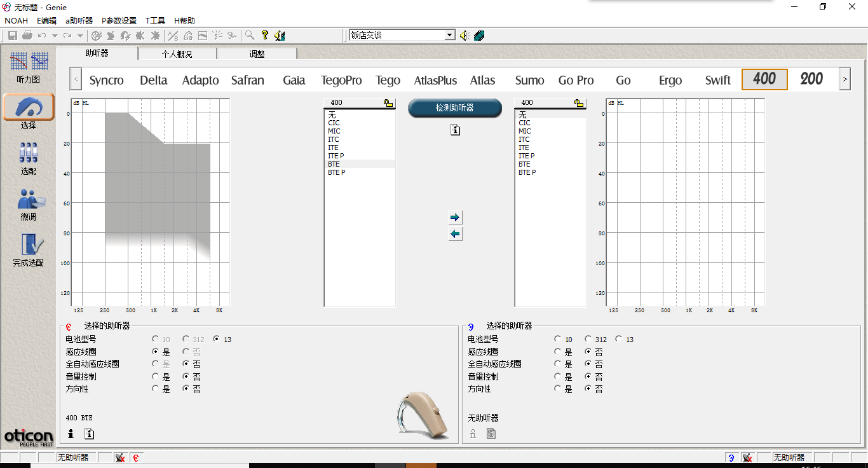Click the red ear icon in status bar
This screenshot has height=468, width=868.
136,457
